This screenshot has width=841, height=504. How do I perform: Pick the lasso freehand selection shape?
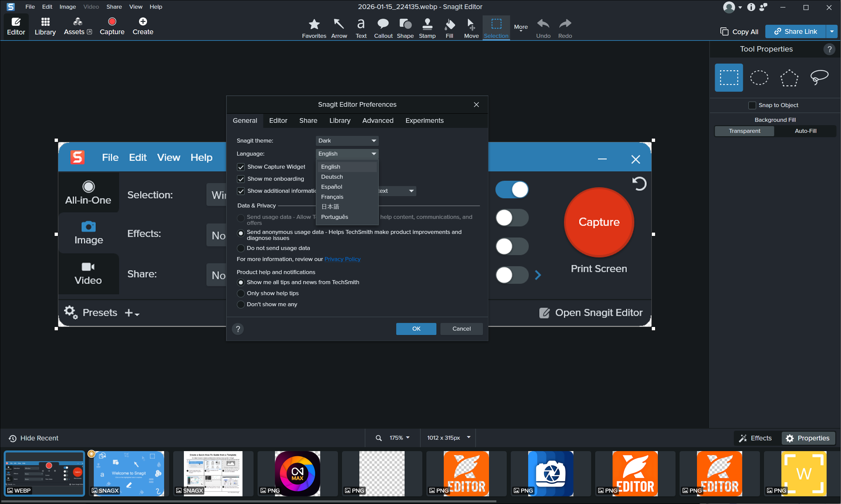point(819,77)
